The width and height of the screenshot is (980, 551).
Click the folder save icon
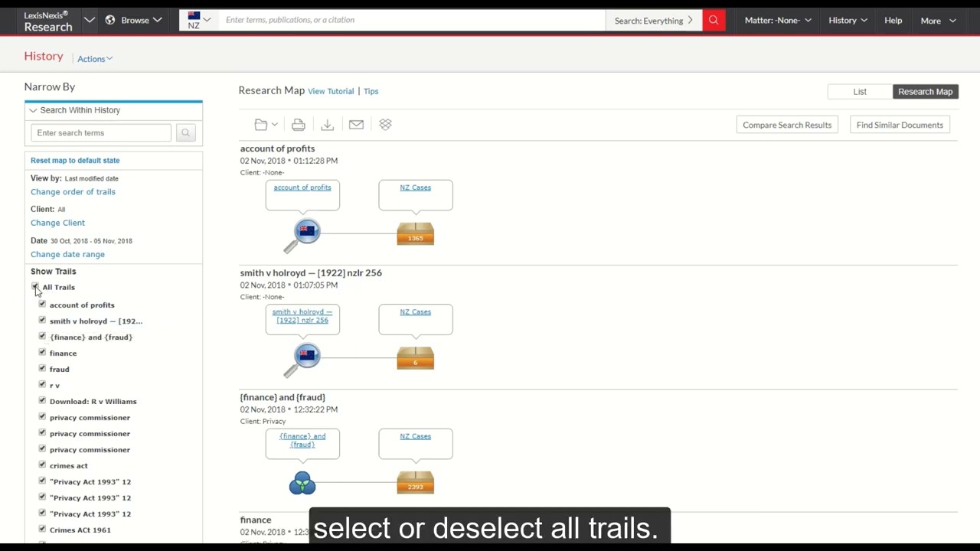(261, 125)
